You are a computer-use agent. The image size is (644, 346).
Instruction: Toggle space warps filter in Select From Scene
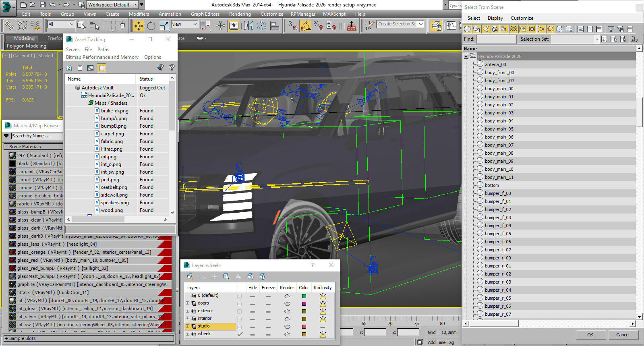coord(514,29)
